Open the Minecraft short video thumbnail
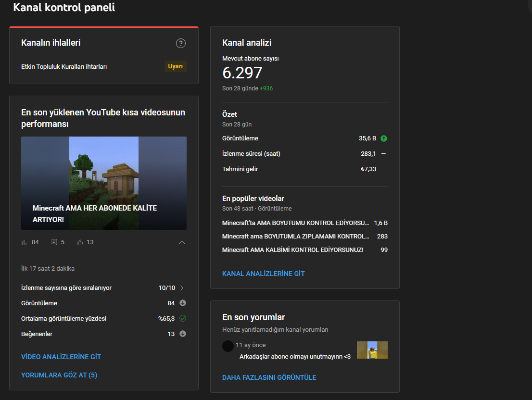 (104, 183)
